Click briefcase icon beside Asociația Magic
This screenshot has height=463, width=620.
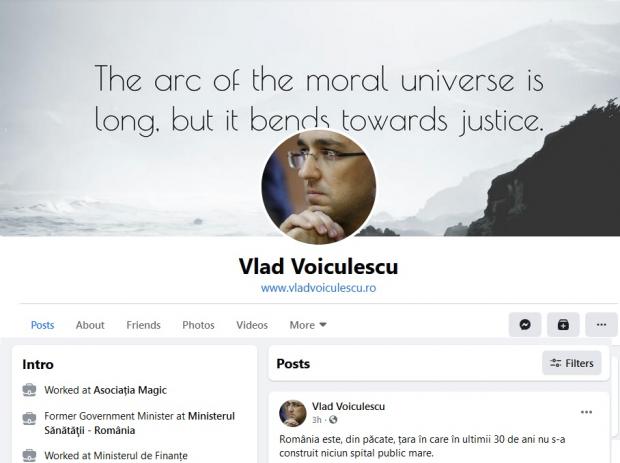pos(29,390)
